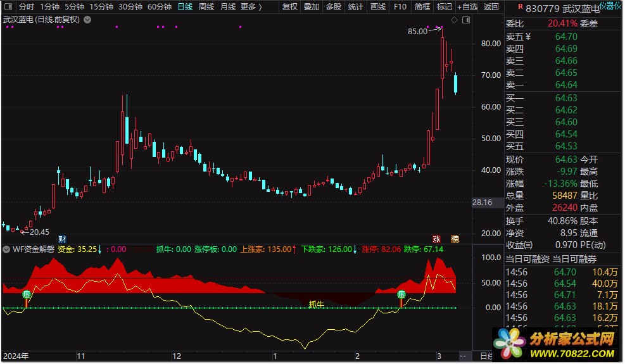This screenshot has width=625, height=364.
Task: Switch to 分时 intraday view
Action: tap(27, 7)
